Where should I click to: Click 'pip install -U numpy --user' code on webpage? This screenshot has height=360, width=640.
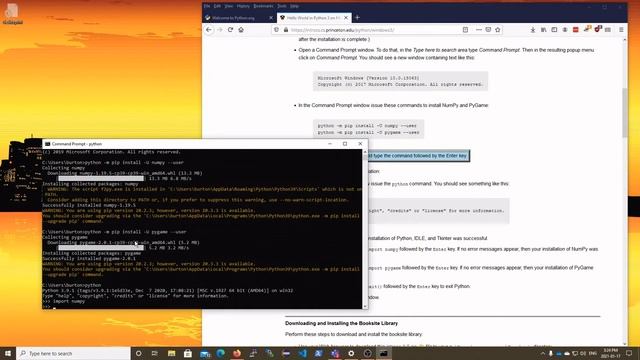point(367,126)
